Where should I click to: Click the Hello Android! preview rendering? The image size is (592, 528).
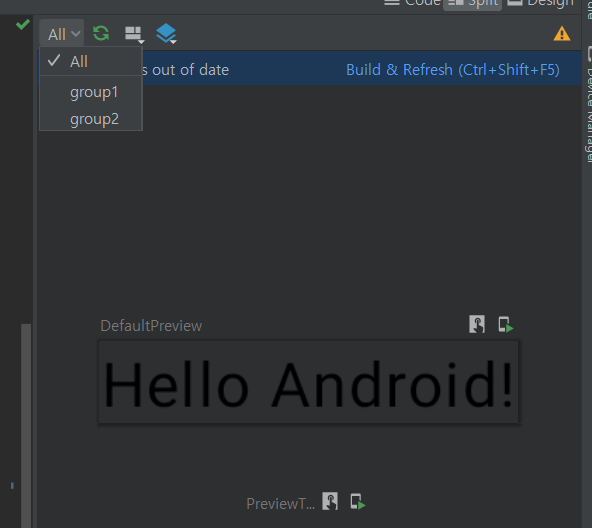[308, 382]
